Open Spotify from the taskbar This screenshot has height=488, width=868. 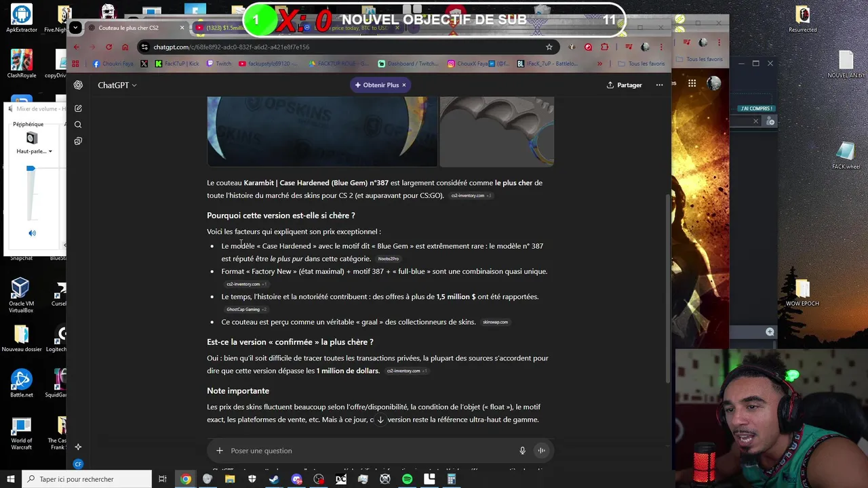tap(407, 479)
